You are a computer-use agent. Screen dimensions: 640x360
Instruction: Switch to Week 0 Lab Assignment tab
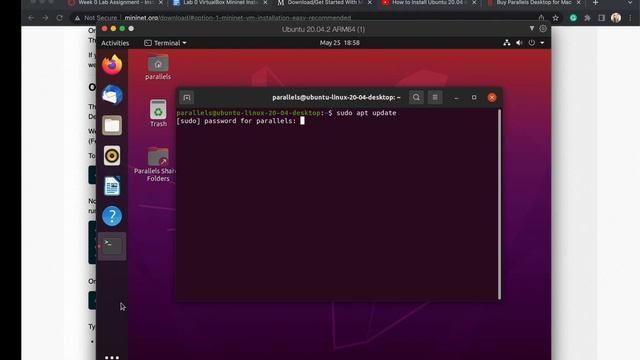[116, 3]
